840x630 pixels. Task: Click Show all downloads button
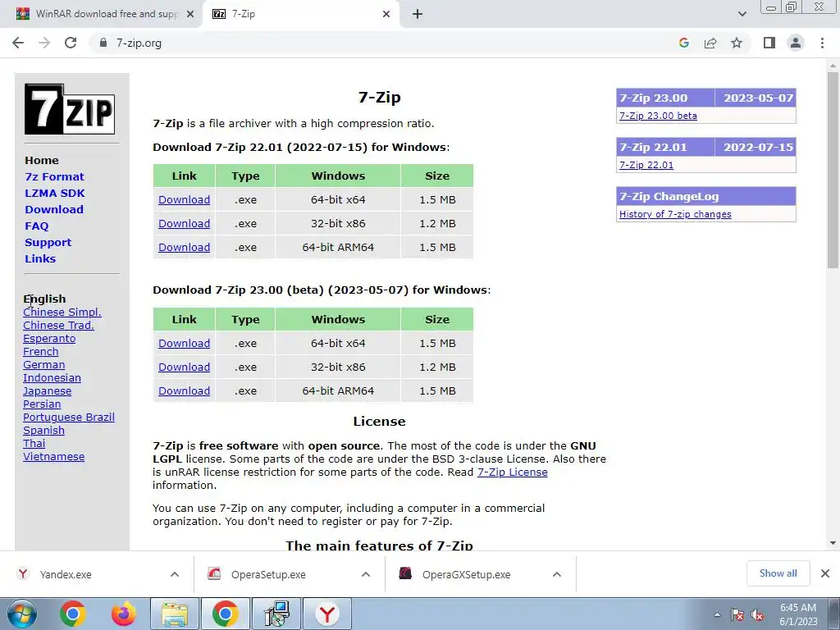[778, 573]
